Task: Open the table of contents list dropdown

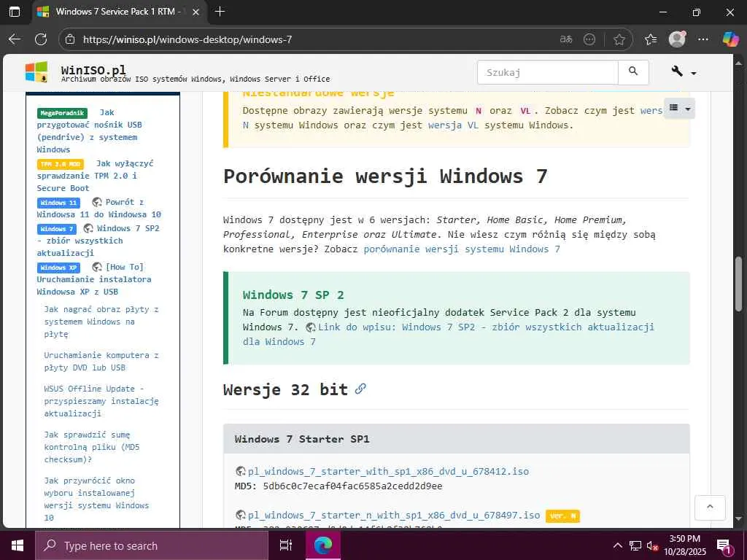Action: click(x=679, y=109)
